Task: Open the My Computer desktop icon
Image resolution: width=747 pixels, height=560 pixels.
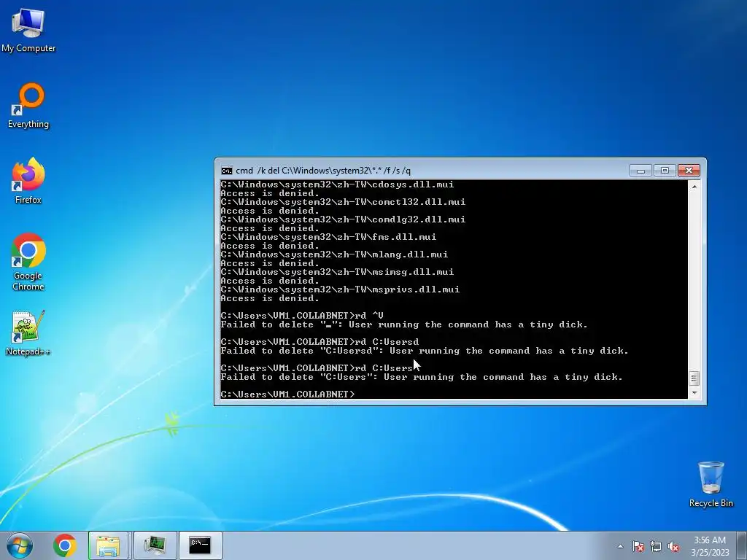Action: coord(28,30)
